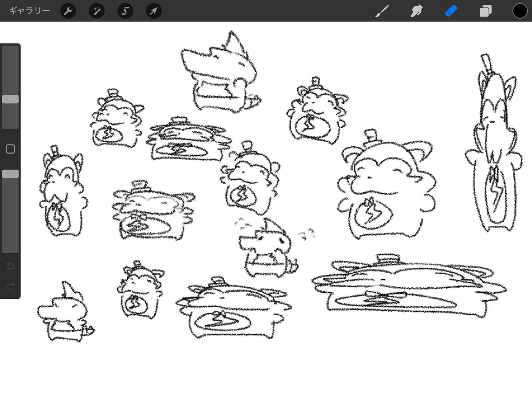Tap the square Modify button on sidebar
The height and width of the screenshot is (399, 532).
[x=10, y=149]
